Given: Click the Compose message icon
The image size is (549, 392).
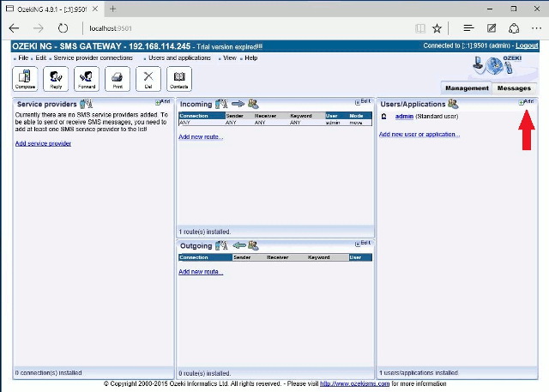Looking at the screenshot, I should tap(25, 79).
